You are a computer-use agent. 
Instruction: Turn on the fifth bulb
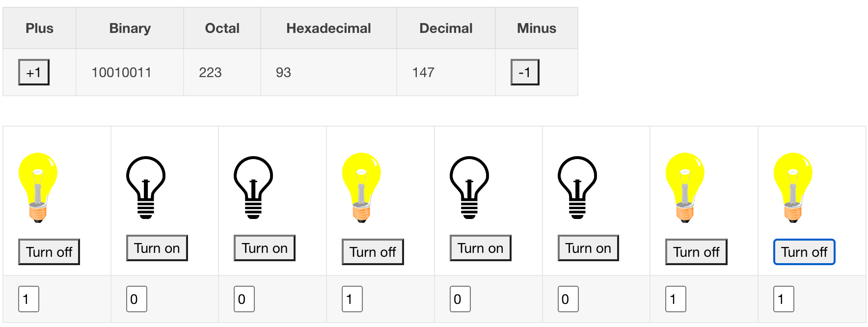(481, 248)
